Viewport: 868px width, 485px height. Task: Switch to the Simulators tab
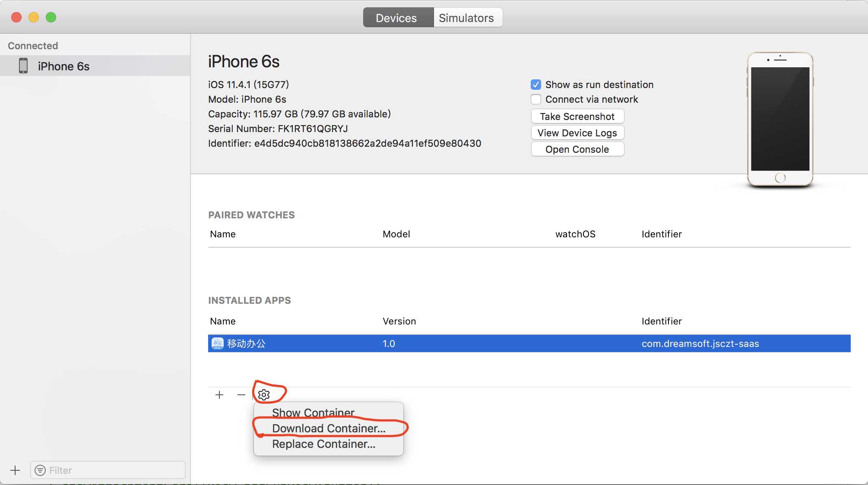[466, 18]
